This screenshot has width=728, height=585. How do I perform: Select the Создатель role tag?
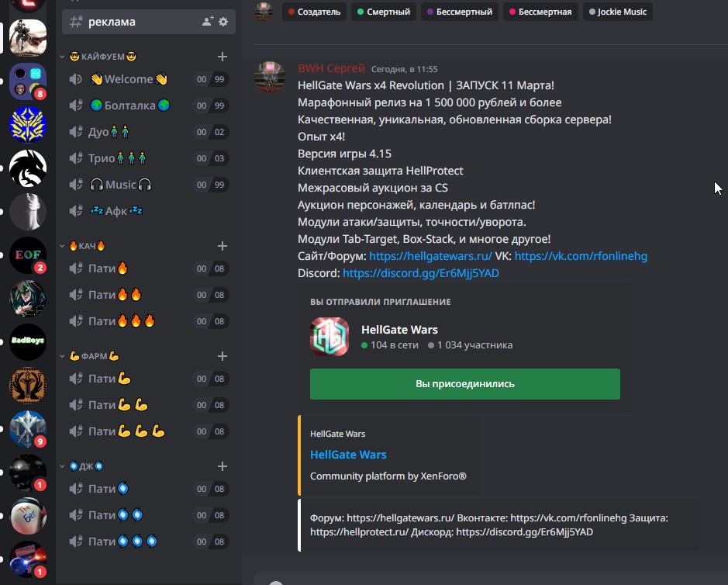[x=314, y=12]
